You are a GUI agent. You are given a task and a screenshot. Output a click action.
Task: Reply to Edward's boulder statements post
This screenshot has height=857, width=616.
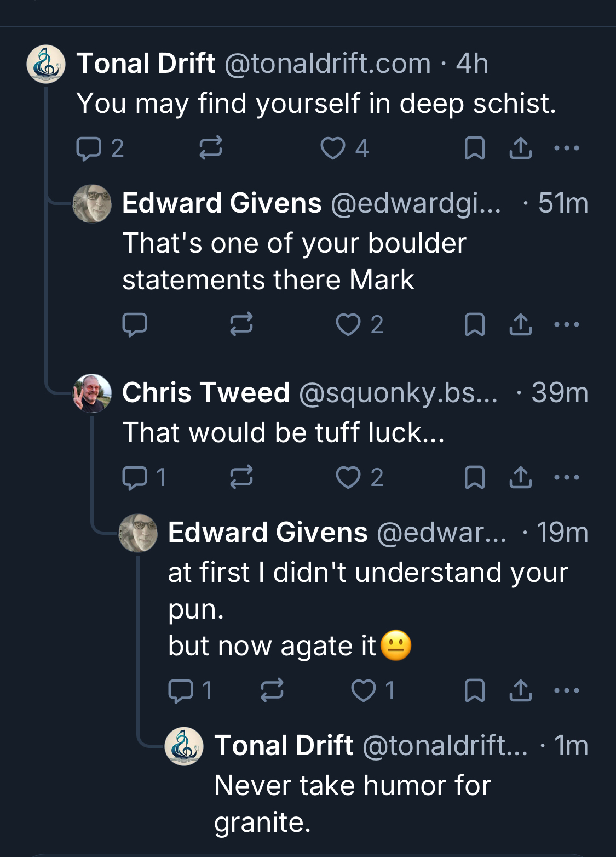[135, 324]
